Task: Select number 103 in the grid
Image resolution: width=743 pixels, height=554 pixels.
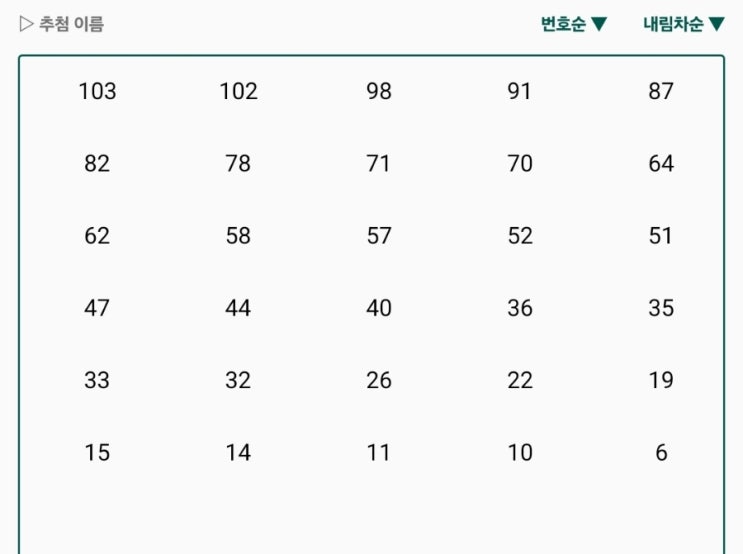Action: (97, 91)
